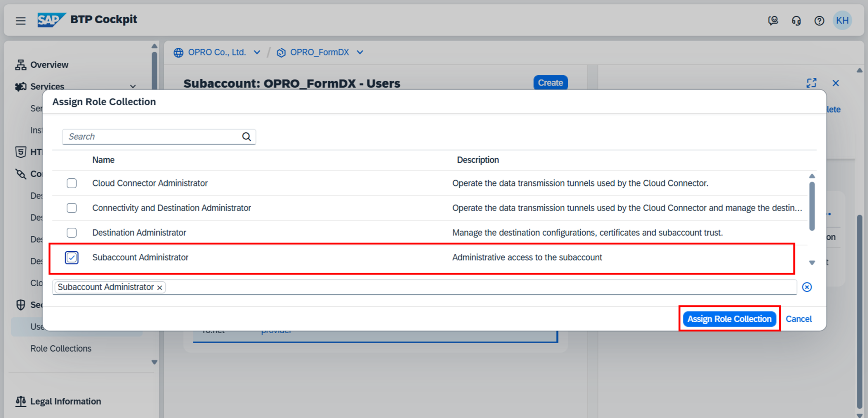
Task: Click the full screen expand icon
Action: [x=811, y=83]
